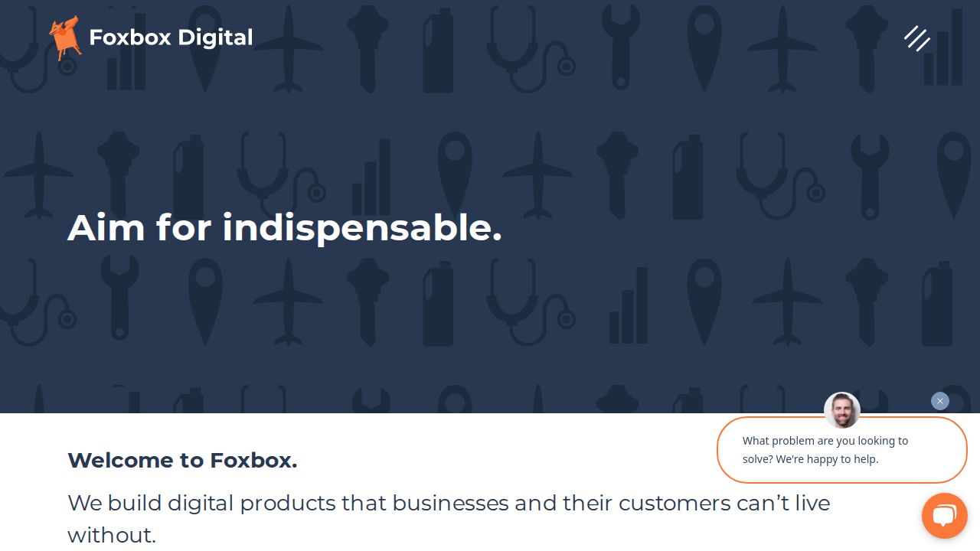Screen dimensions: 980x551
Task: Click the bar chart silhouette above the headline
Action: pyautogui.click(x=371, y=178)
